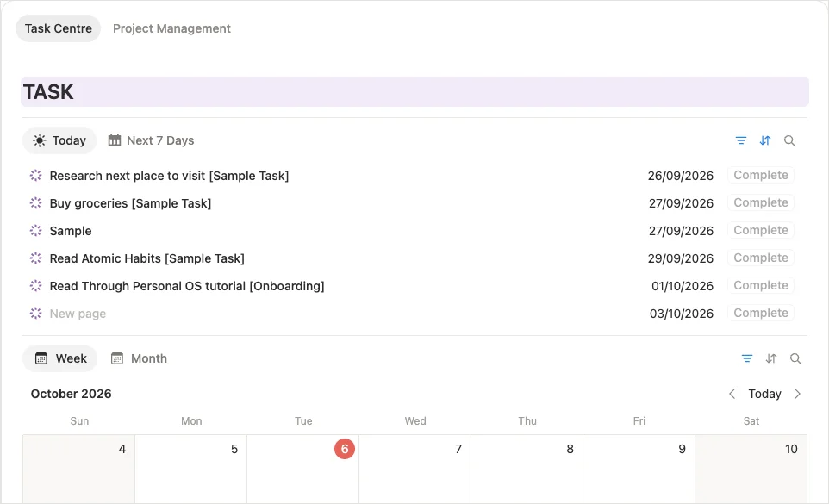This screenshot has width=829, height=504.
Task: Click the 03/10/2026 due date
Action: pyautogui.click(x=682, y=314)
